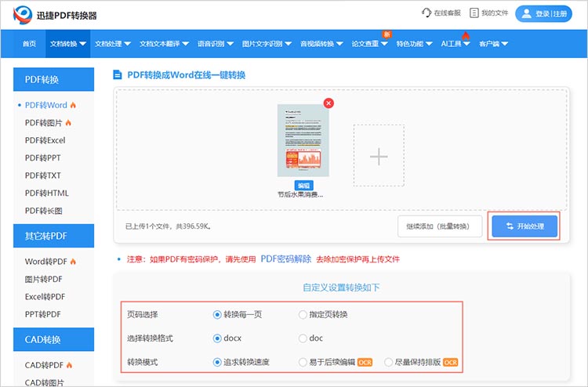Open Excel转PDF in sidebar
Screen dimensions: 588x387
[45, 297]
